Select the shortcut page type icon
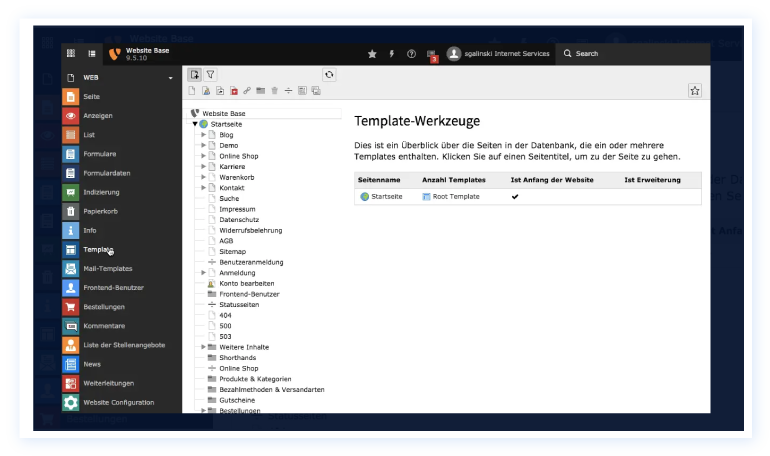The image size is (770, 456). click(220, 91)
